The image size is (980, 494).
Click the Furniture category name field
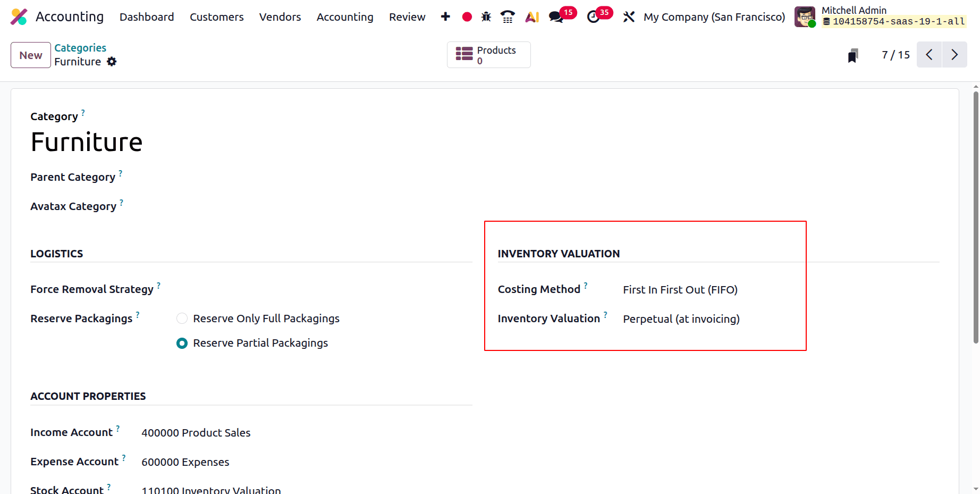point(87,142)
